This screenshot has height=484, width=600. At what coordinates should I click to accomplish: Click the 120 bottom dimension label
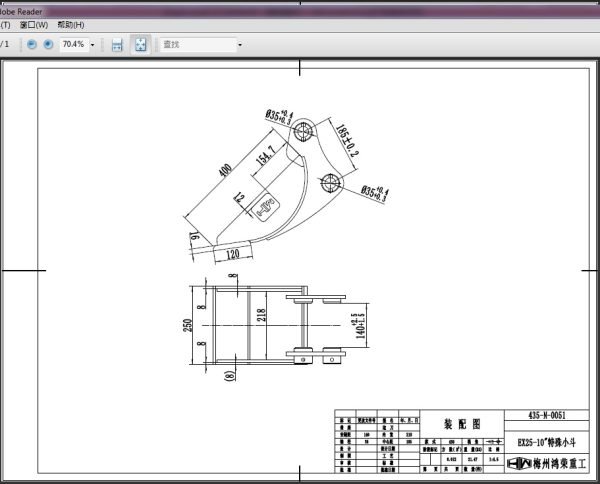(231, 254)
